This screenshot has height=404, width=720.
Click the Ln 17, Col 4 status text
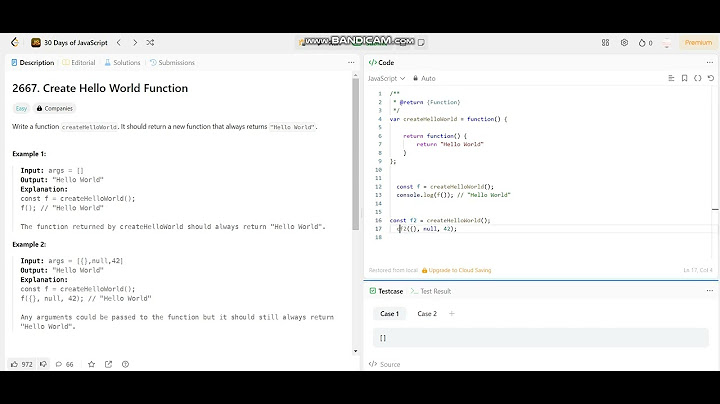click(x=698, y=270)
